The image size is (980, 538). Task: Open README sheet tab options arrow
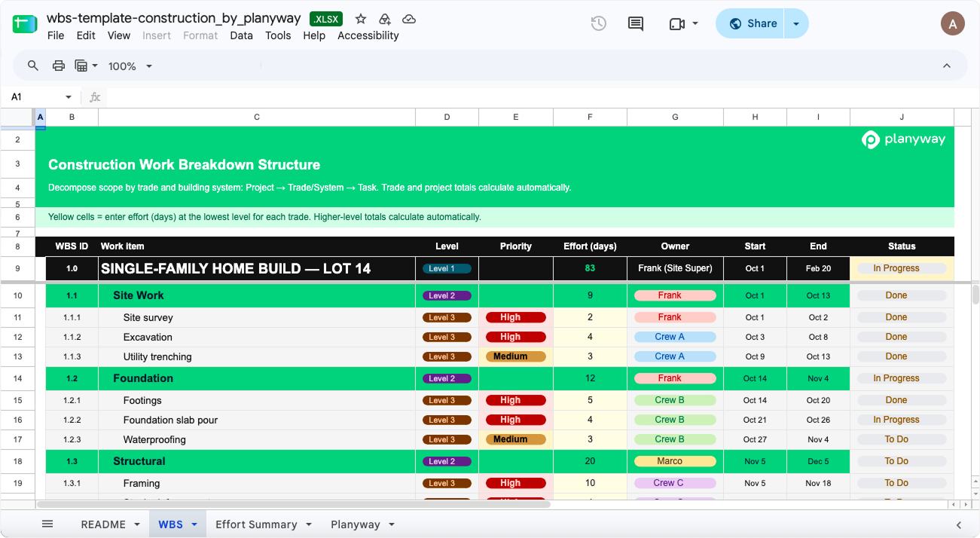point(137,524)
